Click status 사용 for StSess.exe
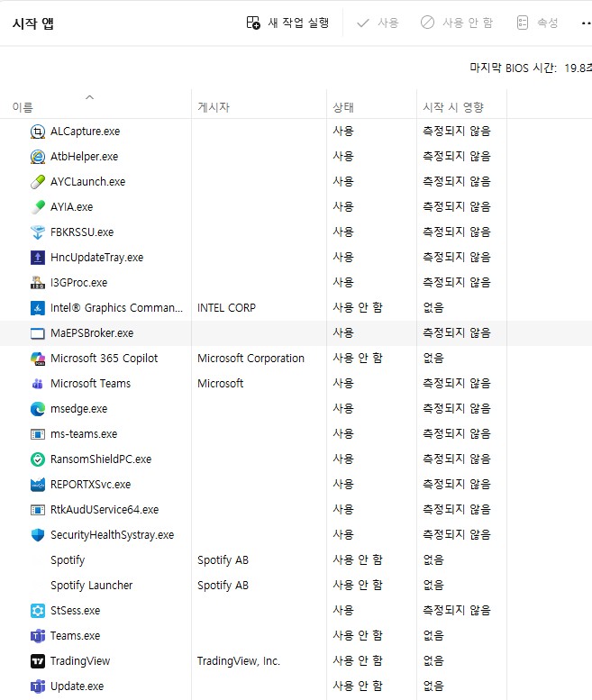This screenshot has width=592, height=700. pos(343,610)
